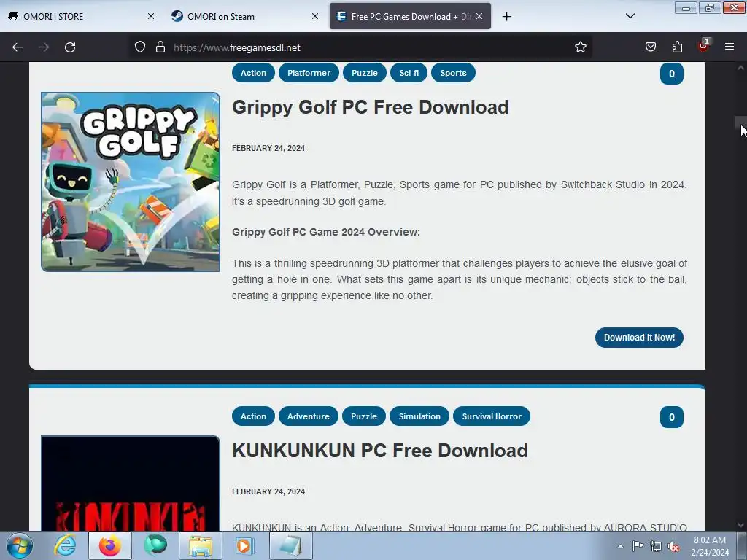Switch to the OMORI on Steam tab

tap(244, 16)
